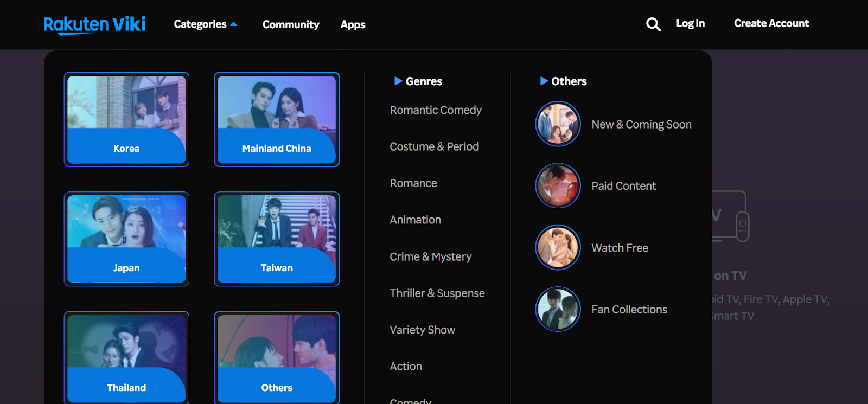Open the Fan Collections circular icon
This screenshot has width=868, height=404.
[558, 309]
